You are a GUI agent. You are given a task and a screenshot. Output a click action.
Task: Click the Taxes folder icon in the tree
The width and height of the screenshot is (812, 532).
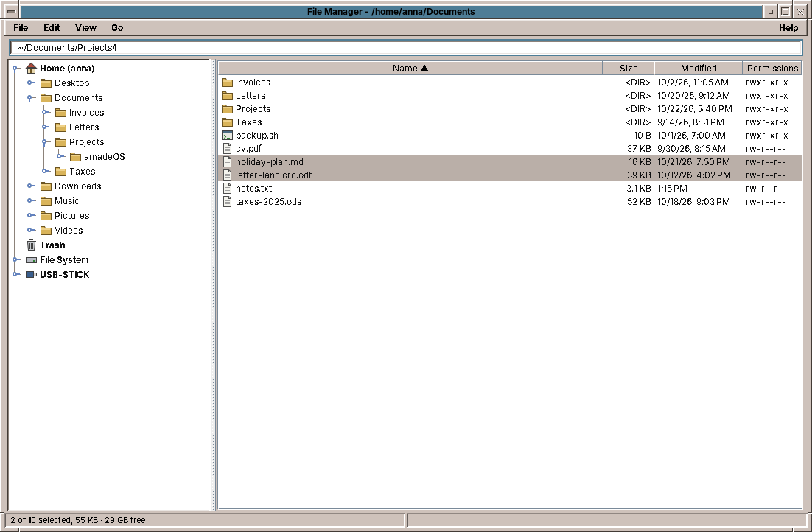[x=60, y=172]
